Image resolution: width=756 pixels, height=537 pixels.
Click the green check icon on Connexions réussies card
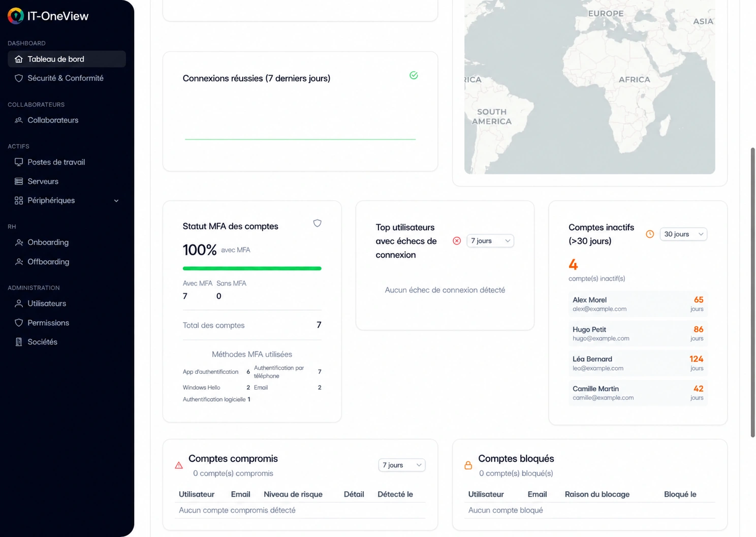414,75
